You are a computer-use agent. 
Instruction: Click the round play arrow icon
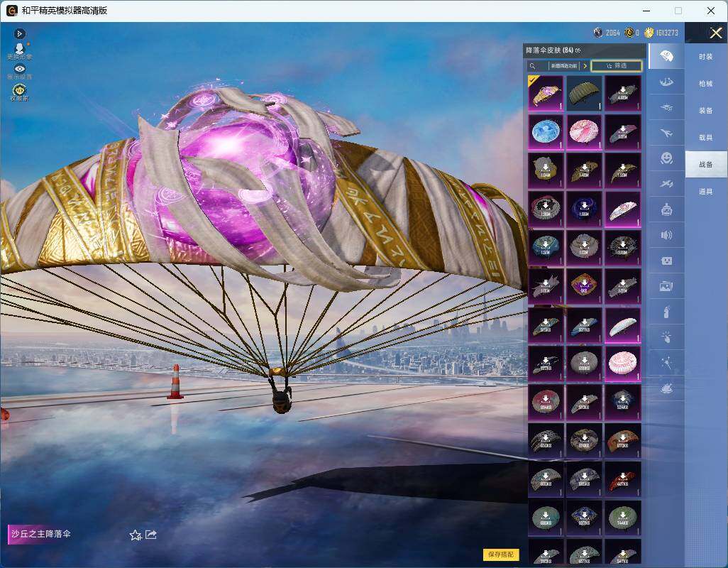tap(19, 33)
